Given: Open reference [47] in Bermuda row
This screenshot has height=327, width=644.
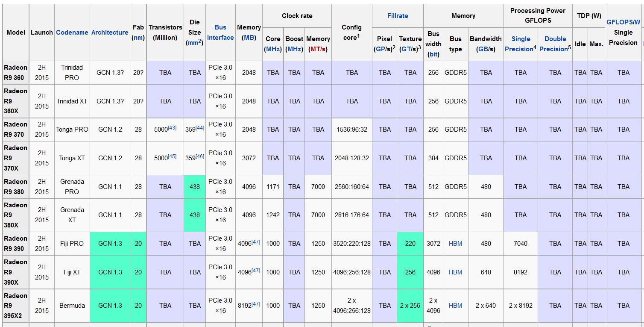Looking at the screenshot, I should pyautogui.click(x=256, y=304).
